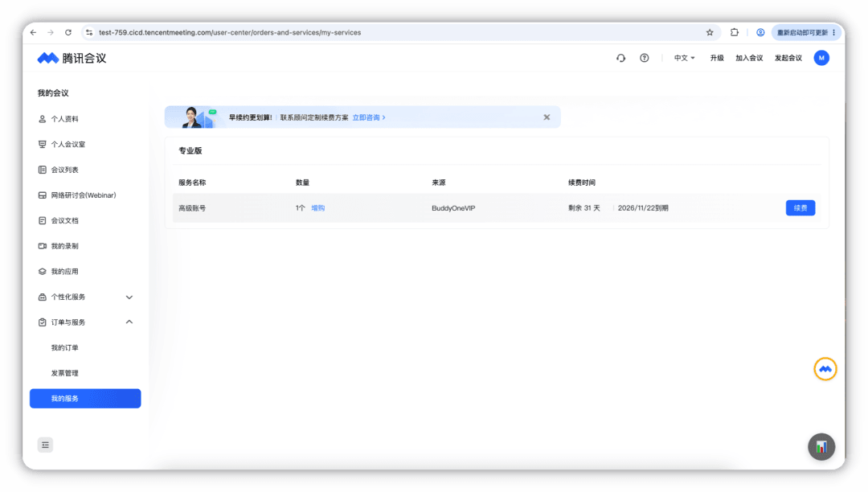The height and width of the screenshot is (492, 868).
Task: Click 加入会议 in the header
Action: coord(749,58)
